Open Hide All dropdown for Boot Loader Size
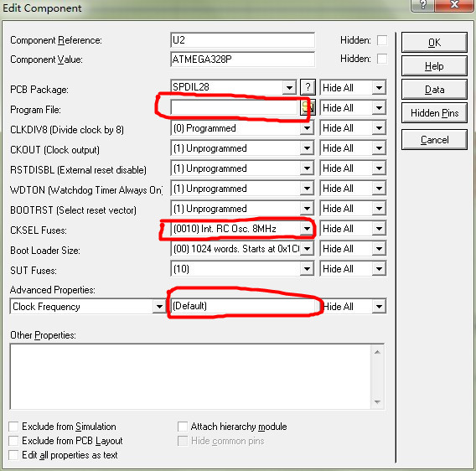 (x=379, y=249)
